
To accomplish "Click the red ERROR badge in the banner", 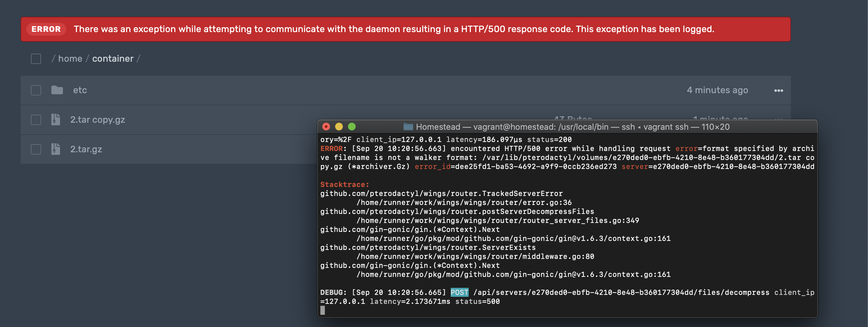I will click(x=46, y=29).
